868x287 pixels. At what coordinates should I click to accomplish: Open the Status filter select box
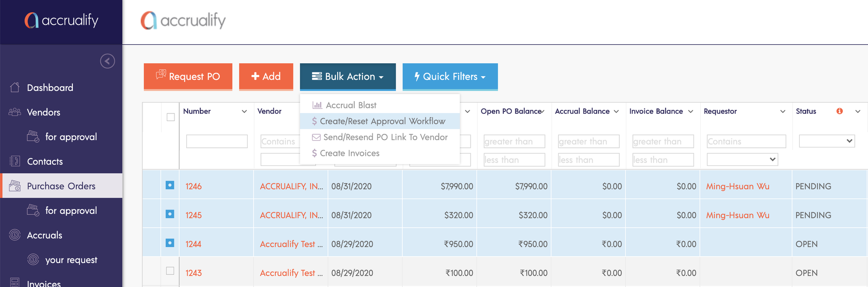(x=827, y=141)
